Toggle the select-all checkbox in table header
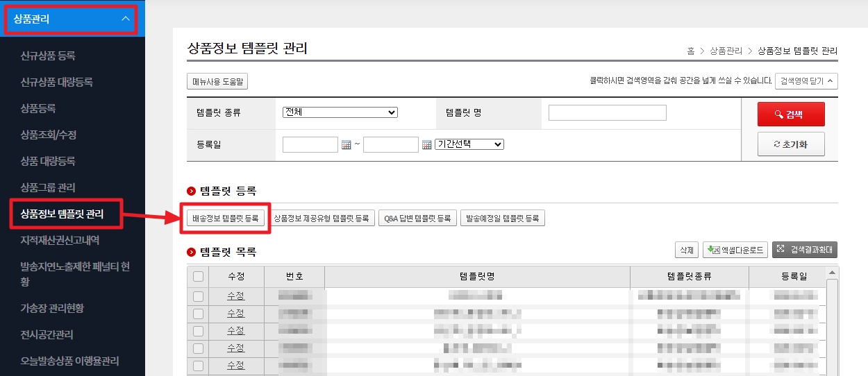 [198, 277]
